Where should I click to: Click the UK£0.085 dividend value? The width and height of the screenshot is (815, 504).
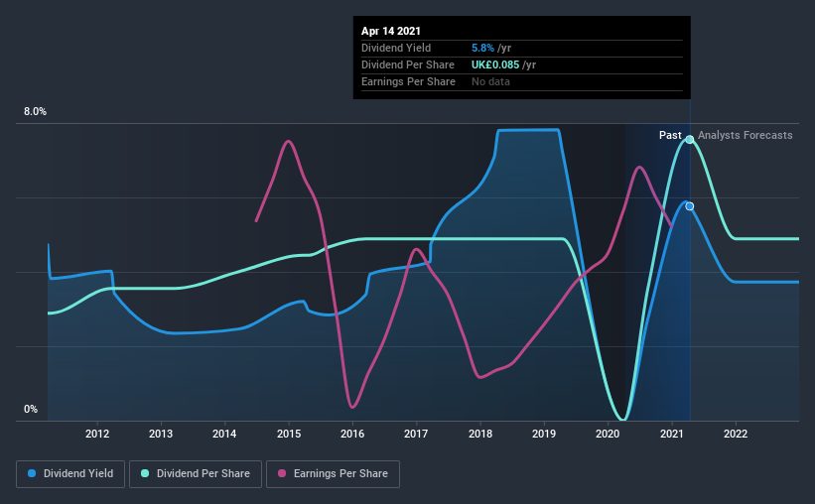(x=495, y=64)
